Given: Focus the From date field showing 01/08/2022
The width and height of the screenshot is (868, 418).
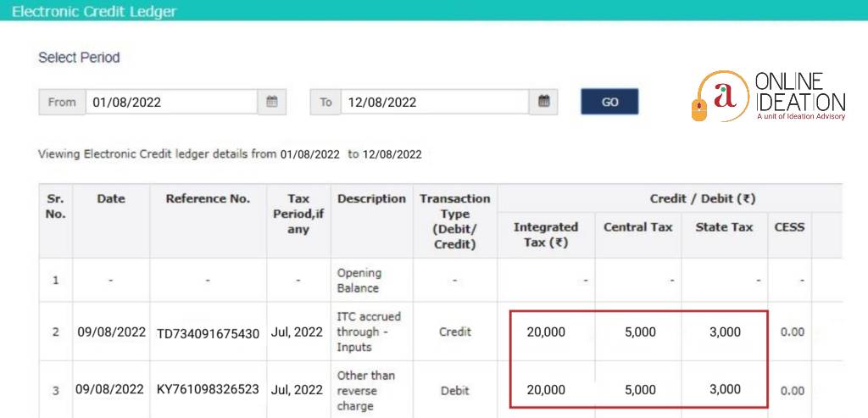Looking at the screenshot, I should click(x=170, y=102).
